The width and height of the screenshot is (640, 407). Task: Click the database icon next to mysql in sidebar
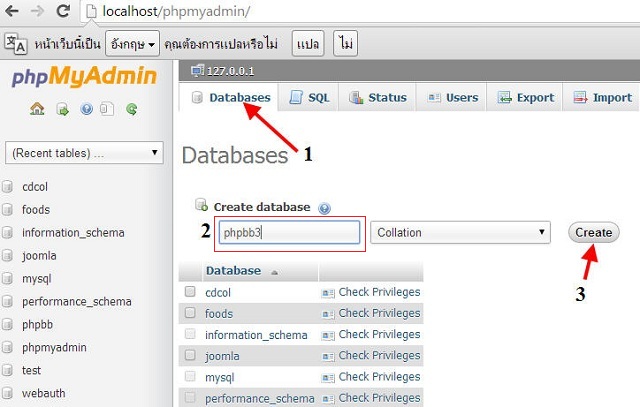(7, 279)
